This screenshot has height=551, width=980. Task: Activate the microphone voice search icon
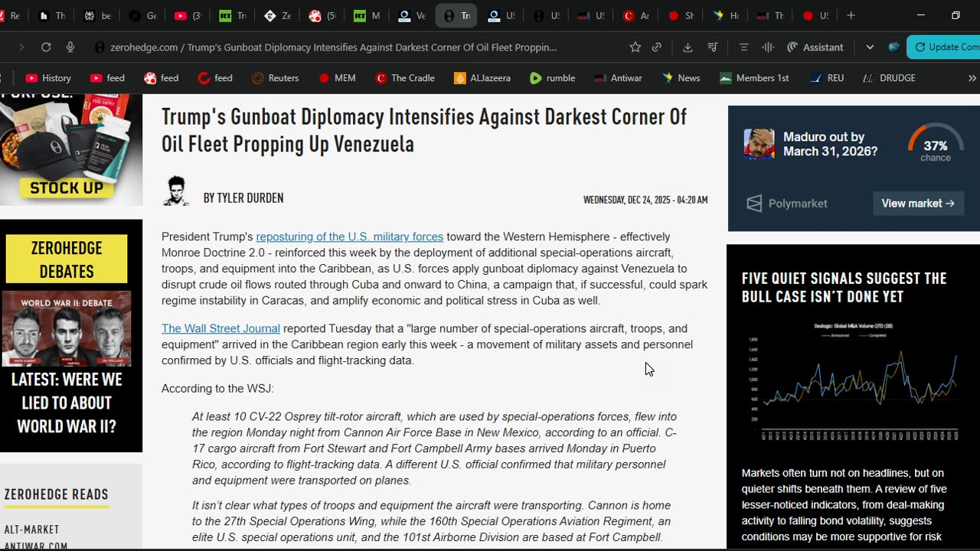click(70, 47)
